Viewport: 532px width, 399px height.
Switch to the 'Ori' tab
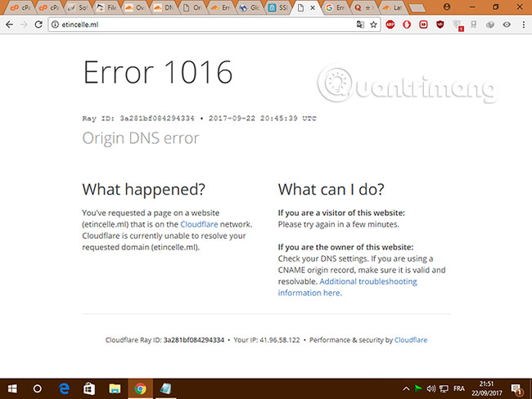click(x=192, y=7)
